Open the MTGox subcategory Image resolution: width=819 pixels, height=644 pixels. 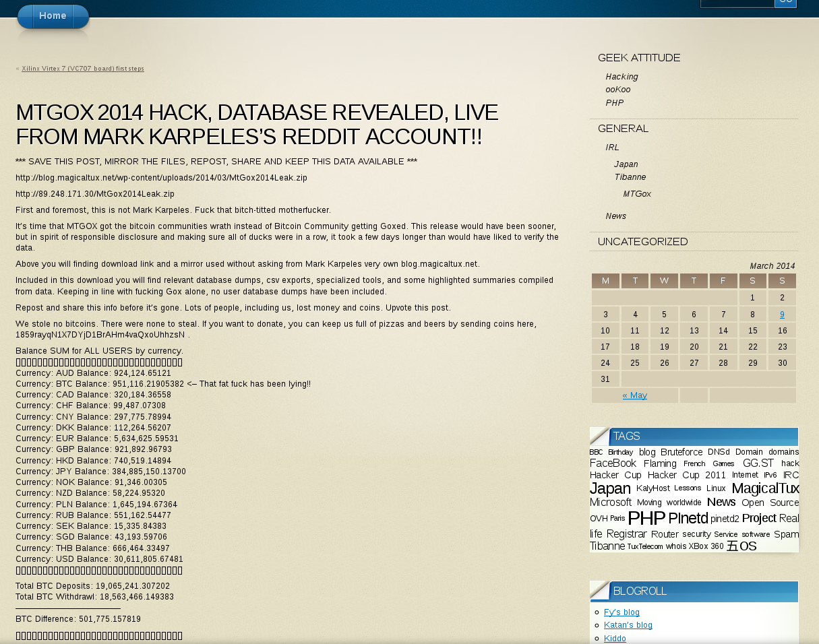point(636,194)
